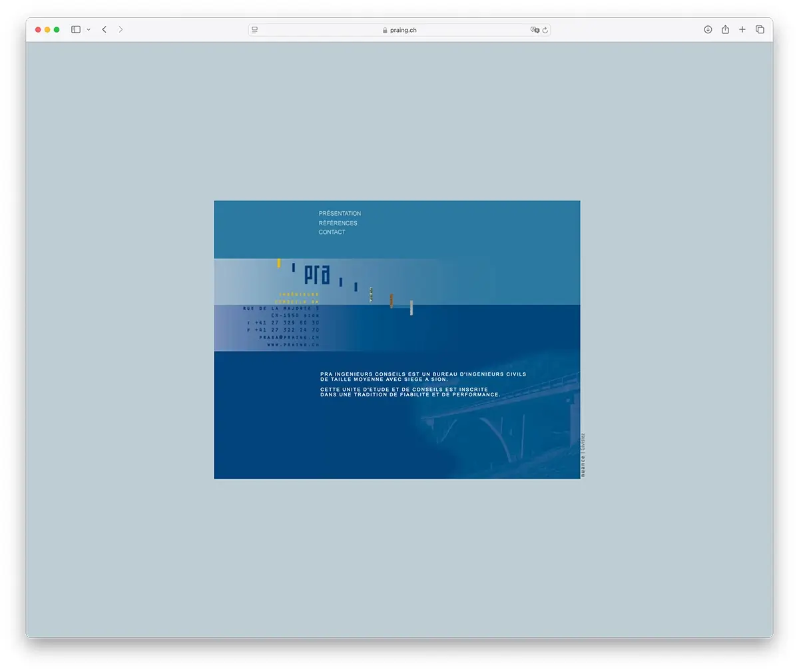Open the RÉFÉRENCES menu link

[338, 223]
